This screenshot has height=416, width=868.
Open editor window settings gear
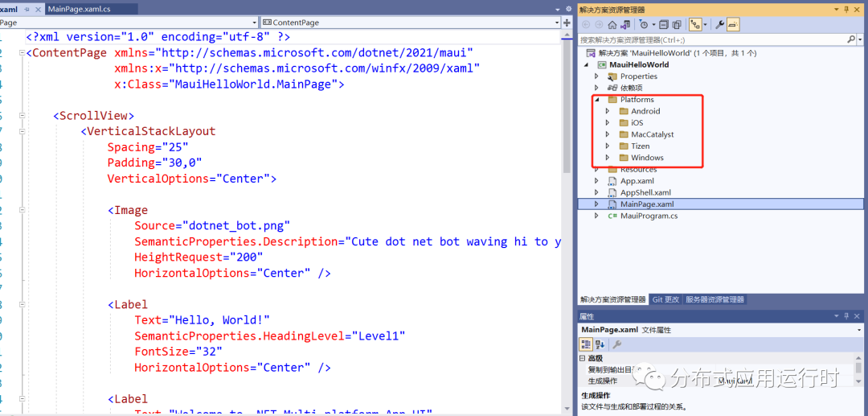pos(568,10)
